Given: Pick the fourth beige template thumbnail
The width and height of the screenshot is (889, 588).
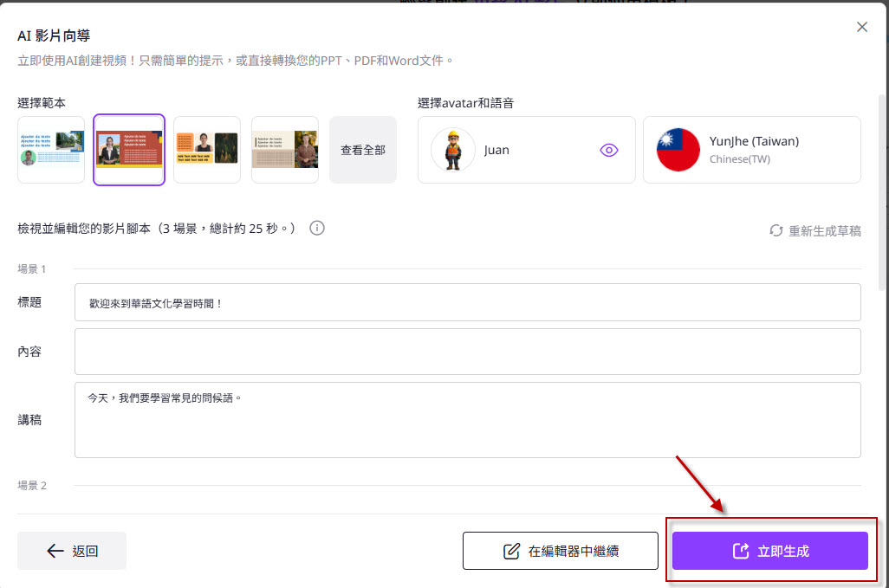Looking at the screenshot, I should click(285, 150).
